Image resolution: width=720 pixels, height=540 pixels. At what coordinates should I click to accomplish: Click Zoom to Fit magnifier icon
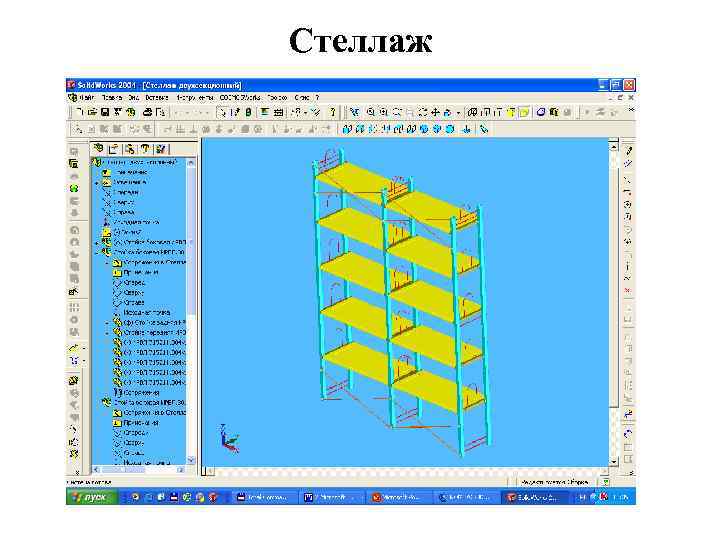[x=370, y=112]
